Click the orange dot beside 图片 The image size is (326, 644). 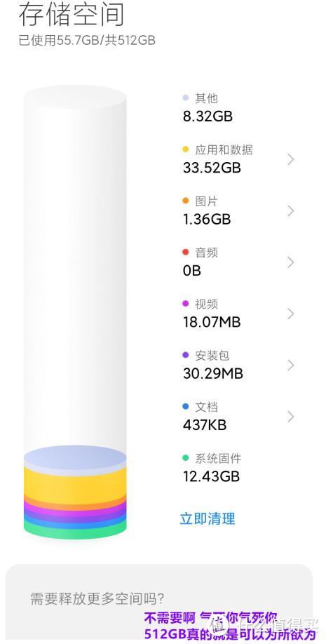click(186, 201)
